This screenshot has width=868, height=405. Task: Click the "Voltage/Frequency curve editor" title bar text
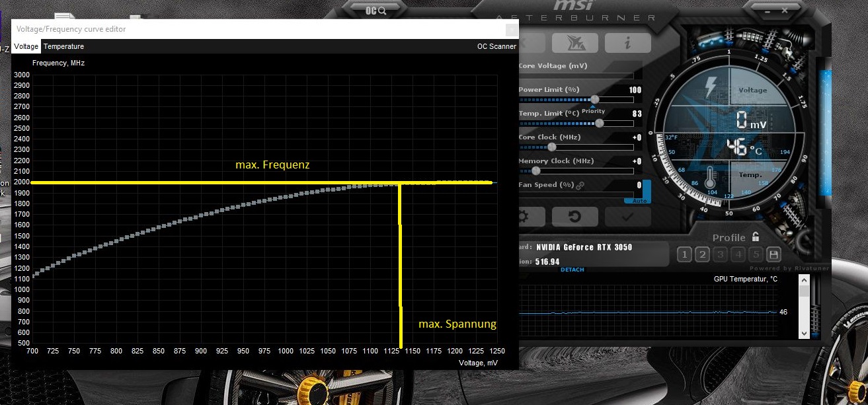pyautogui.click(x=71, y=29)
